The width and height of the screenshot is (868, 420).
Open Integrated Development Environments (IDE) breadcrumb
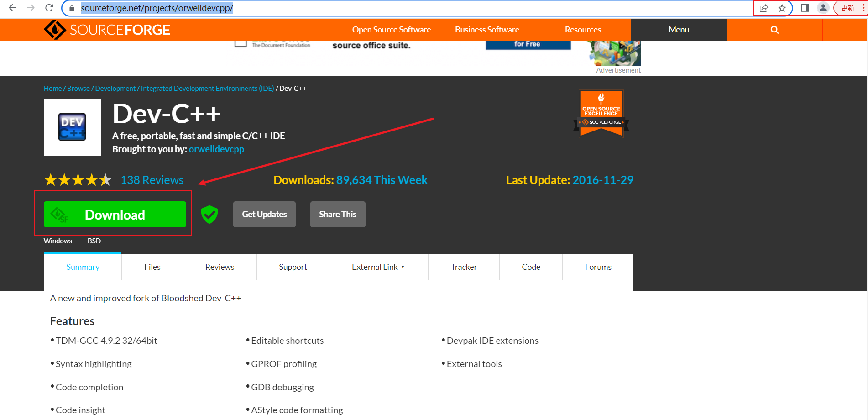[208, 89]
